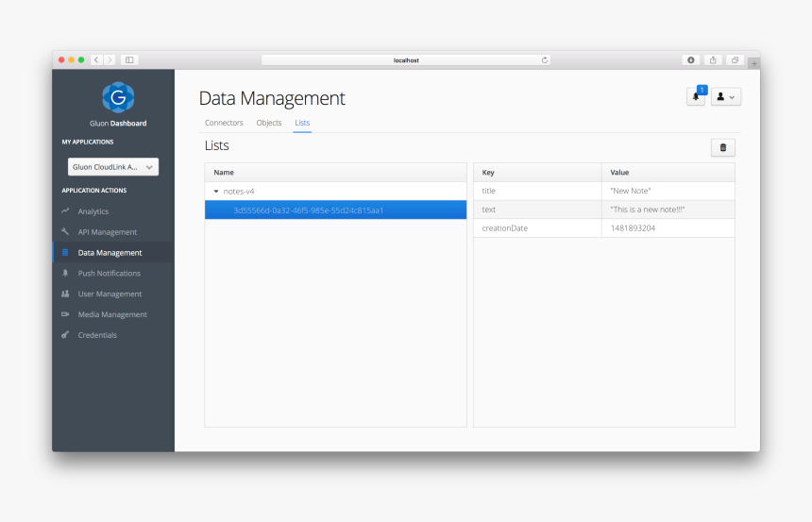Click the Gluon Dashboard logo
This screenshot has width=812, height=522.
click(118, 97)
